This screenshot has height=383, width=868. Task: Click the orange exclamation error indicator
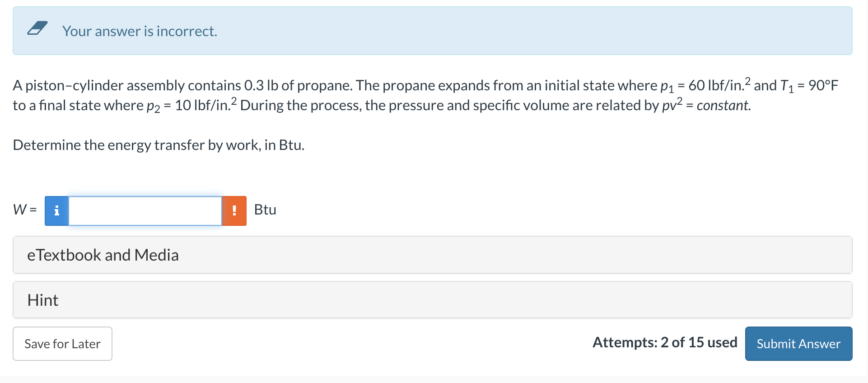[x=234, y=210]
